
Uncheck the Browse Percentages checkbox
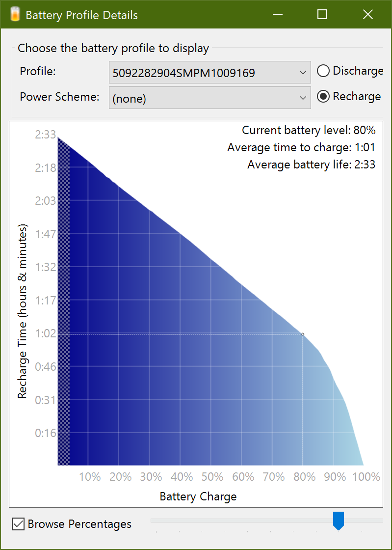tap(18, 524)
